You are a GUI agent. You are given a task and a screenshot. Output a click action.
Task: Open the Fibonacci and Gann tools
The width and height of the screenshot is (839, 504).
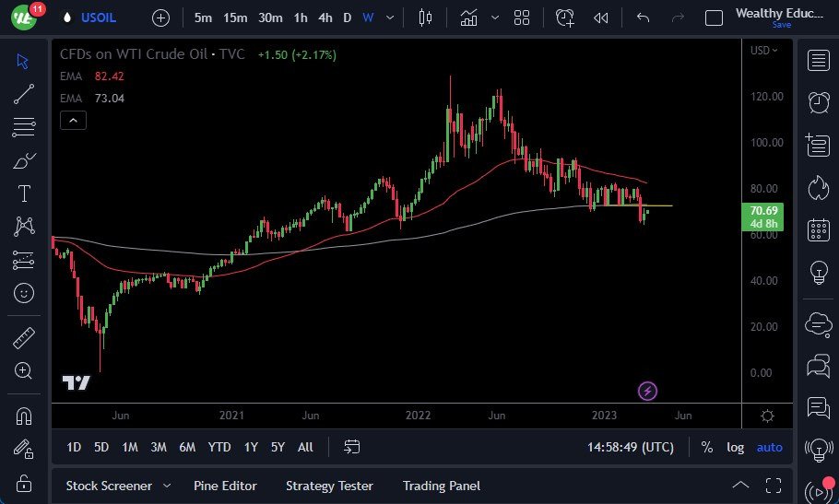click(23, 127)
